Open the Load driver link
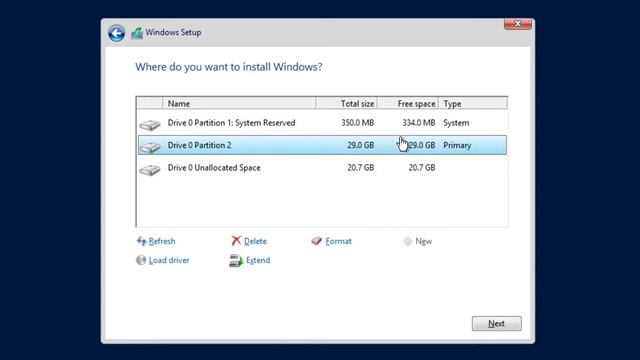This screenshot has width=640, height=360. 169,260
